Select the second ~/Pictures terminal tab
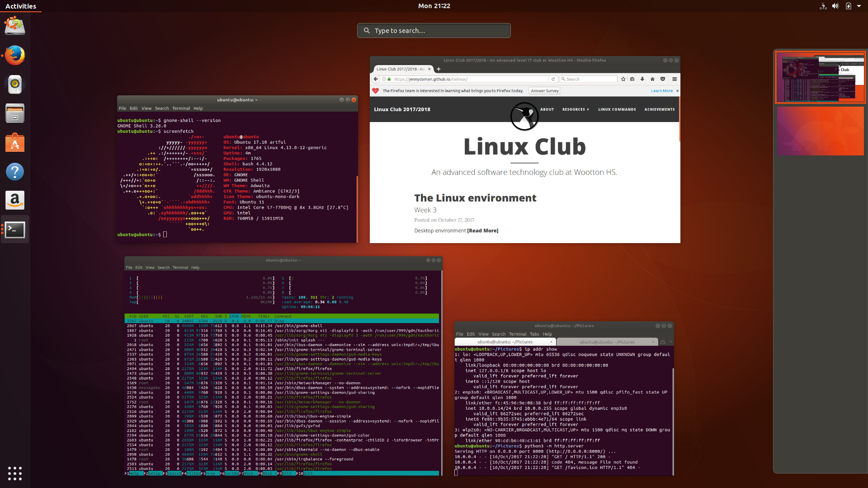Image resolution: width=868 pixels, height=488 pixels. tap(607, 342)
